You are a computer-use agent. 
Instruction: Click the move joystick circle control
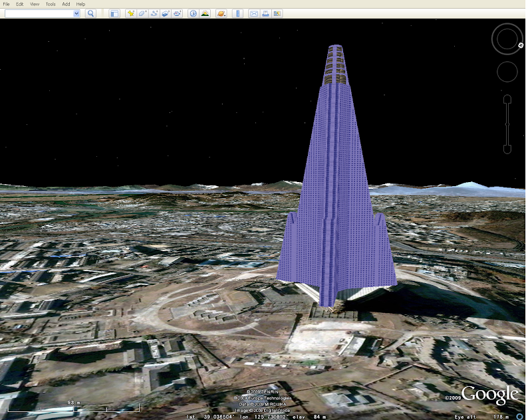[507, 72]
